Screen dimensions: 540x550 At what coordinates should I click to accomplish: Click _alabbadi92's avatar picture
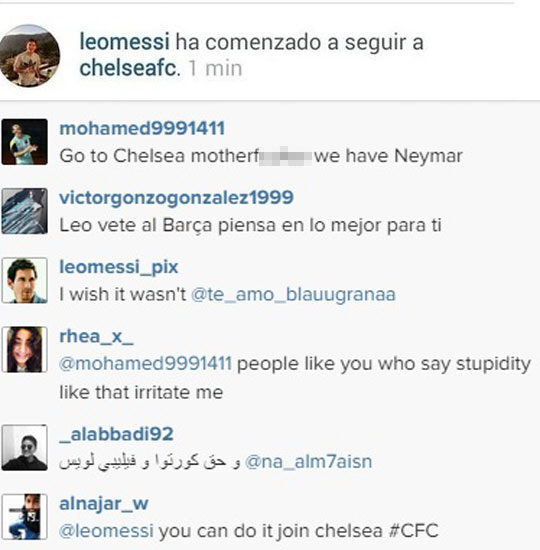tap(25, 447)
